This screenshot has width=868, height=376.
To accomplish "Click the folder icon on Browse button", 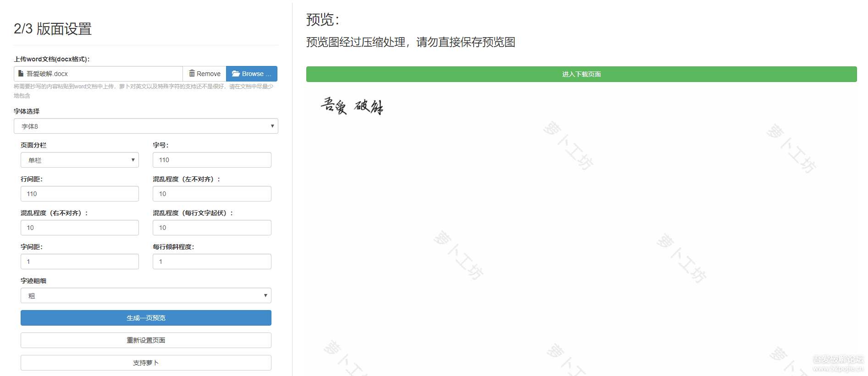I will coord(236,74).
